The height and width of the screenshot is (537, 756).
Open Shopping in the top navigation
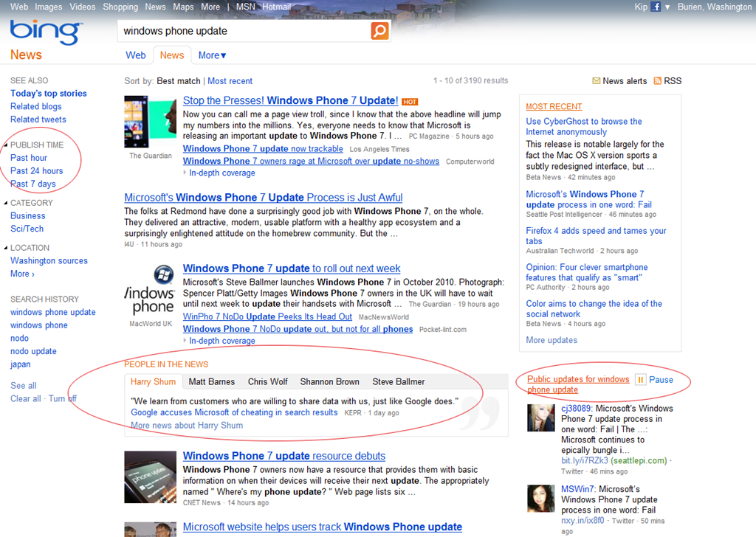[120, 7]
